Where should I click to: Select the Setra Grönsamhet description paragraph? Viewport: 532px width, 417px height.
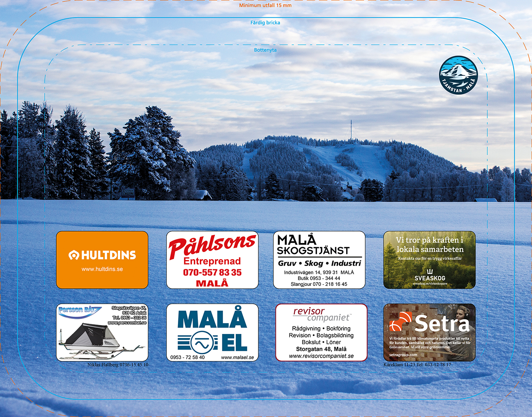(430, 343)
